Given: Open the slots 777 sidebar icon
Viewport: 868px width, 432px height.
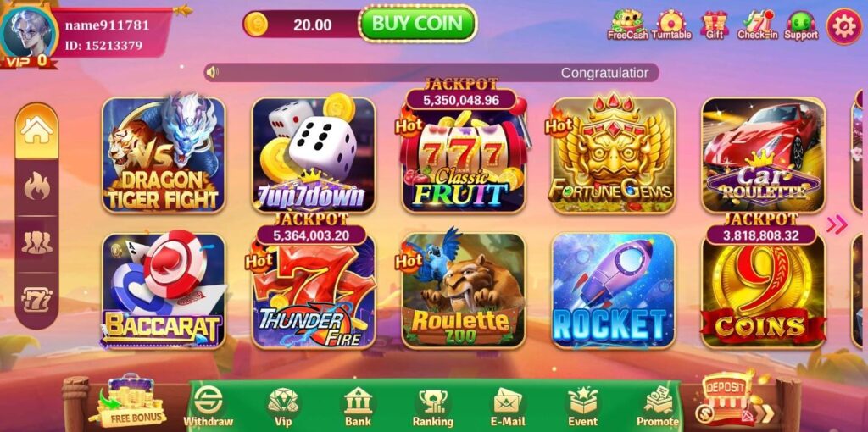Looking at the screenshot, I should click(x=36, y=300).
